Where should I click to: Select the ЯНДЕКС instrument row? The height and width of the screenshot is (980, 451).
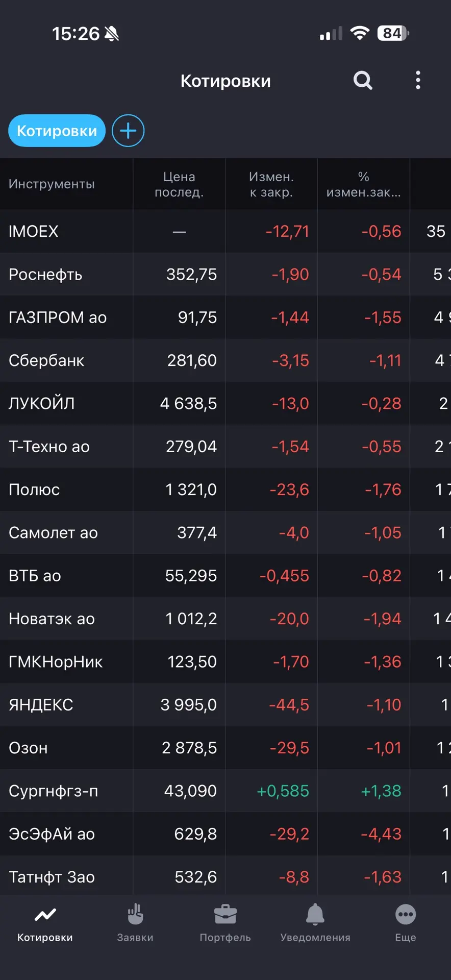[x=225, y=704]
